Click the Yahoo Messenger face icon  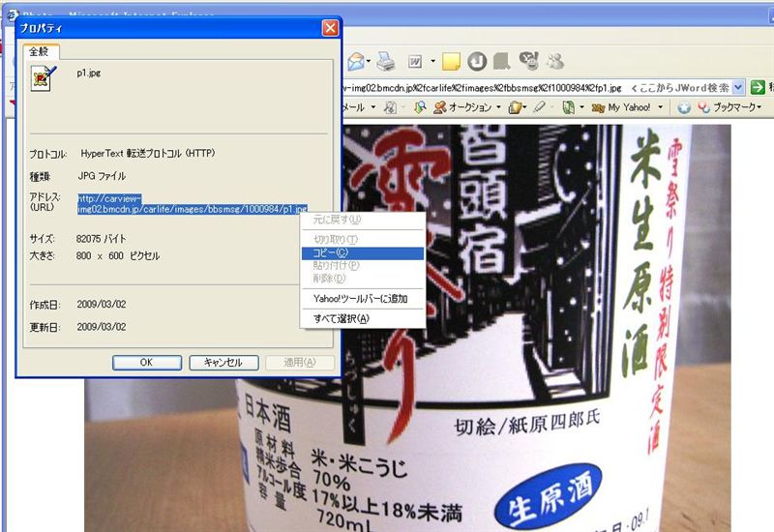(529, 61)
